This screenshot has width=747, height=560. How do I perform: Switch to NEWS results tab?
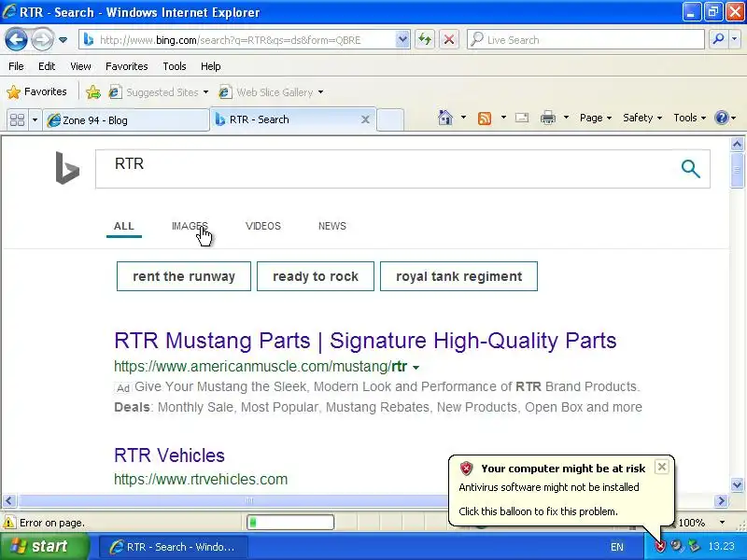click(x=332, y=226)
